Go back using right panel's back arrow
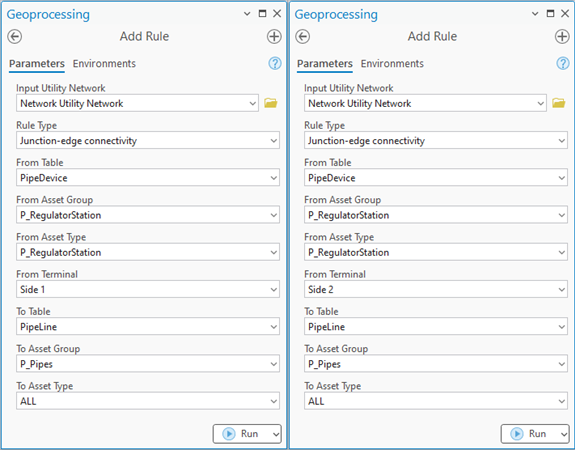The image size is (575, 450). [303, 37]
